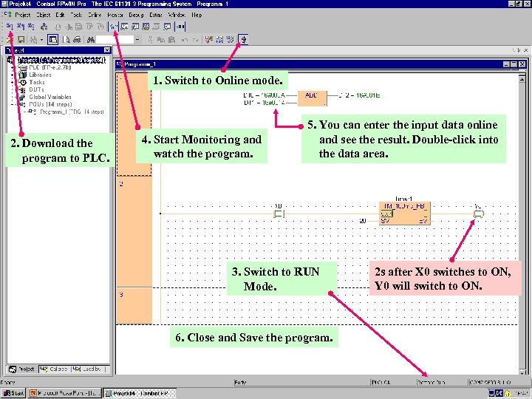Expand the Tasks tree node
This screenshot has height=399, width=532.
click(x=13, y=83)
